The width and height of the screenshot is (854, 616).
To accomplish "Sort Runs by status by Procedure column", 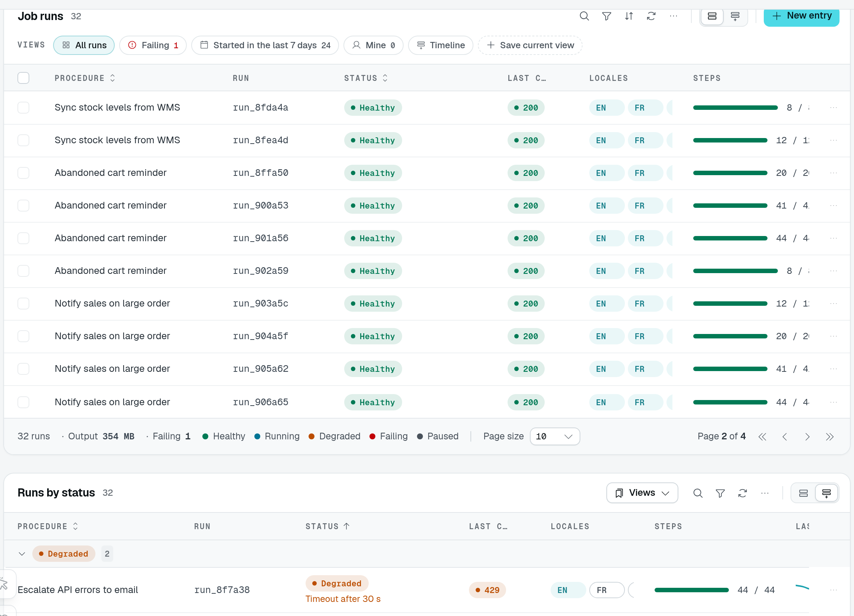I will click(x=48, y=527).
